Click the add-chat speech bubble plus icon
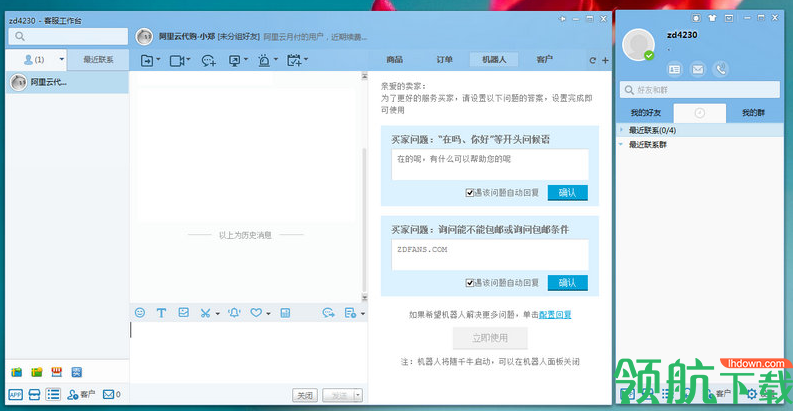 coord(208,61)
